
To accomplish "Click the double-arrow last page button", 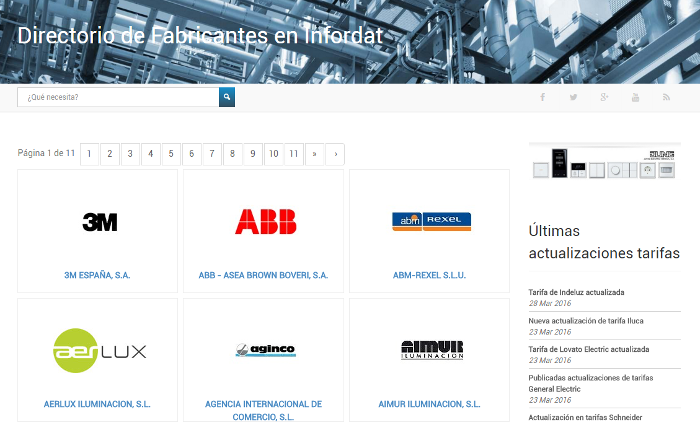I will pyautogui.click(x=314, y=154).
